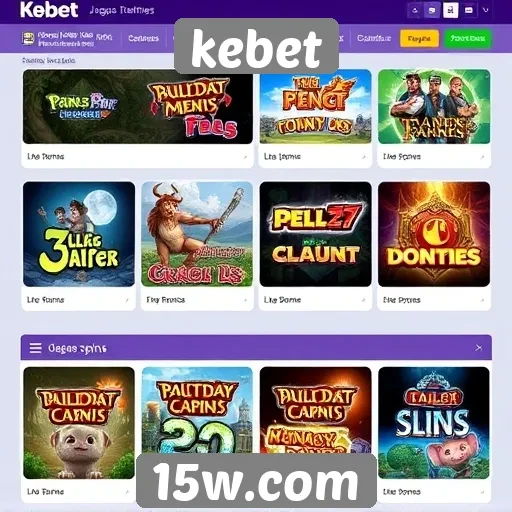Click the Kebet logo in header
The width and height of the screenshot is (512, 512).
tap(49, 10)
